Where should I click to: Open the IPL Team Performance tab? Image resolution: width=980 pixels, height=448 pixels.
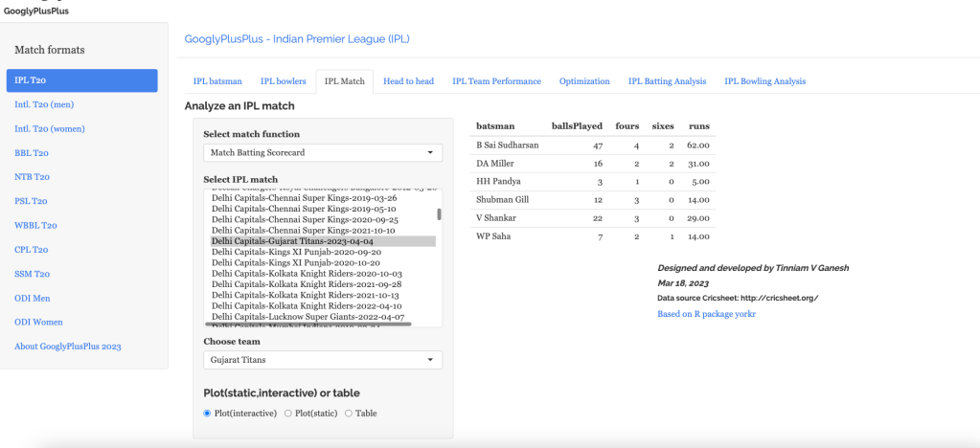click(496, 81)
